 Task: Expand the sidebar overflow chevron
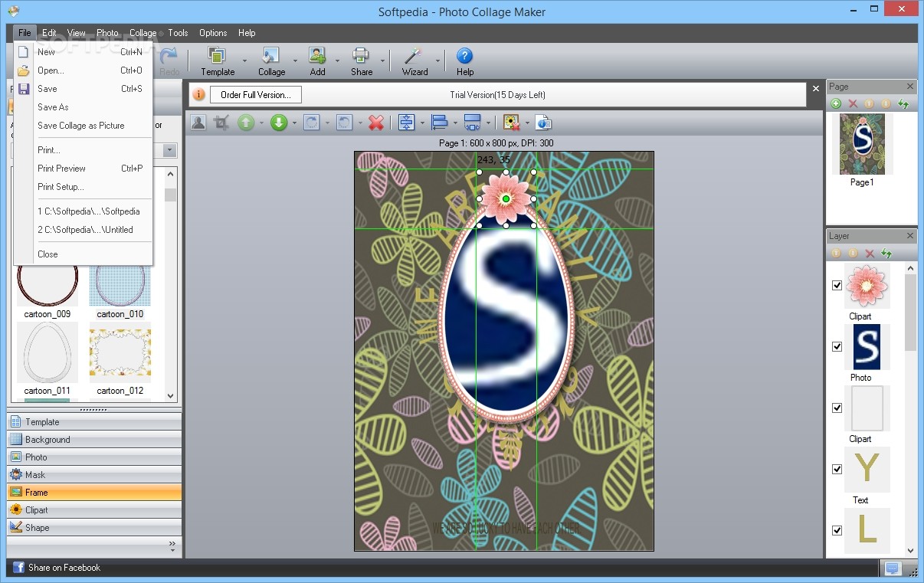click(172, 546)
